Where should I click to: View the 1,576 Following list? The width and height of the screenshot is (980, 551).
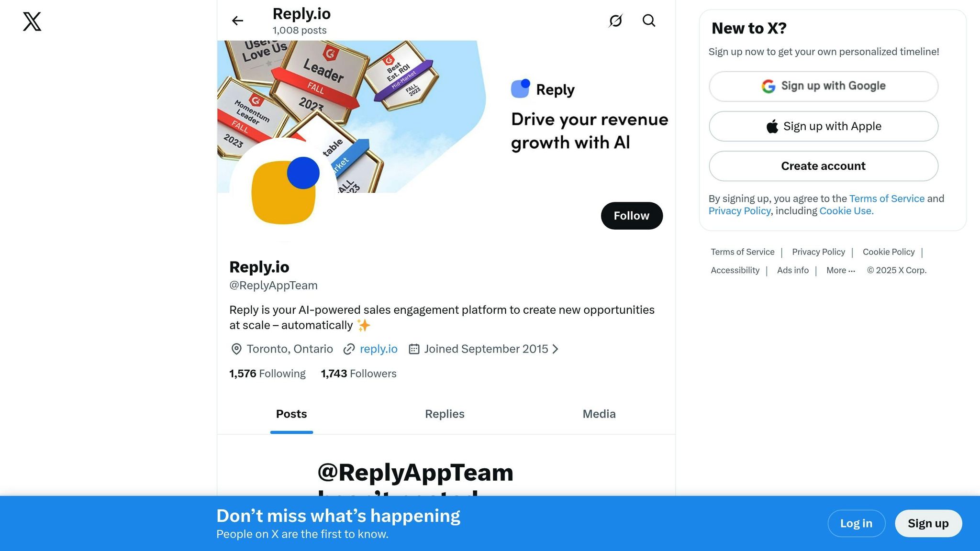267,374
